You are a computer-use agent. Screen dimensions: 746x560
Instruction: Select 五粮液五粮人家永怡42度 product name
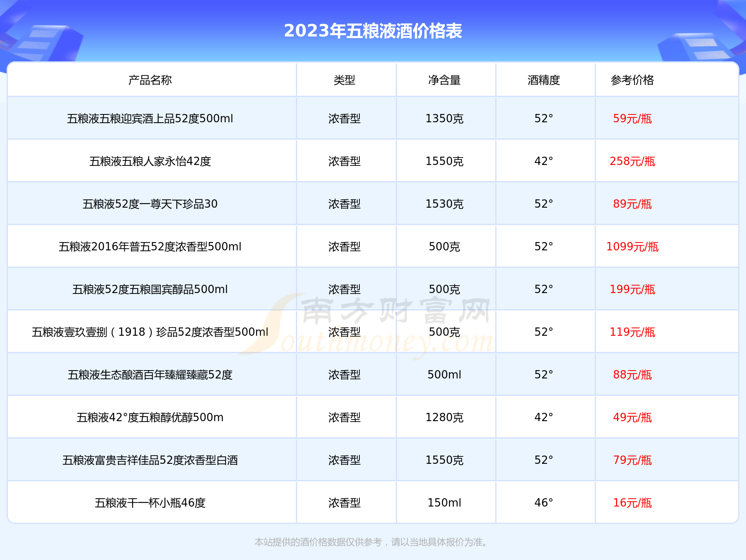[x=150, y=161]
